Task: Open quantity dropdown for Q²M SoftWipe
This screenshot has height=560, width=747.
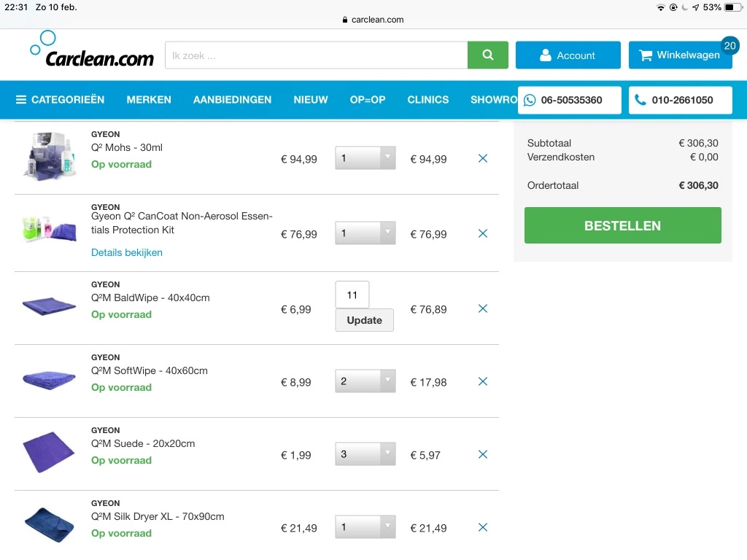Action: coord(365,381)
